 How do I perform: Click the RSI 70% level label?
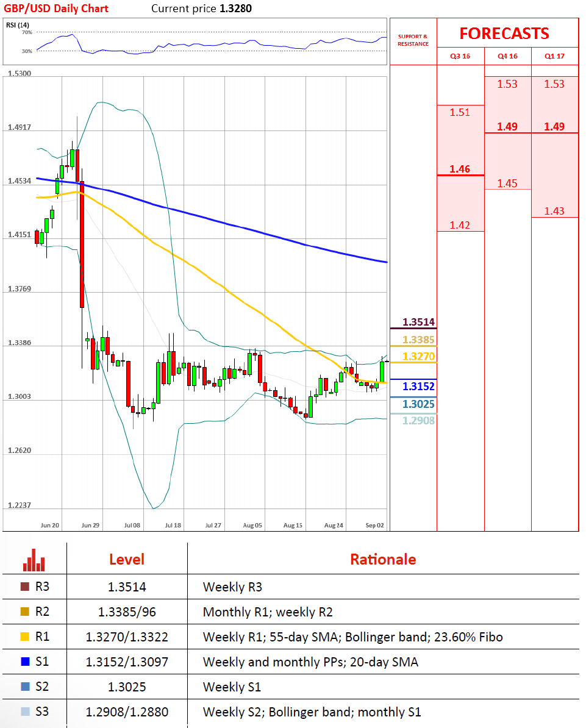click(x=27, y=32)
